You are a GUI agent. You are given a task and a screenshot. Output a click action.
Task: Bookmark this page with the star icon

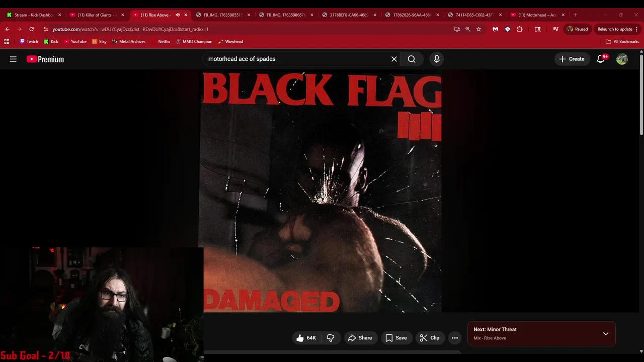pos(478,29)
